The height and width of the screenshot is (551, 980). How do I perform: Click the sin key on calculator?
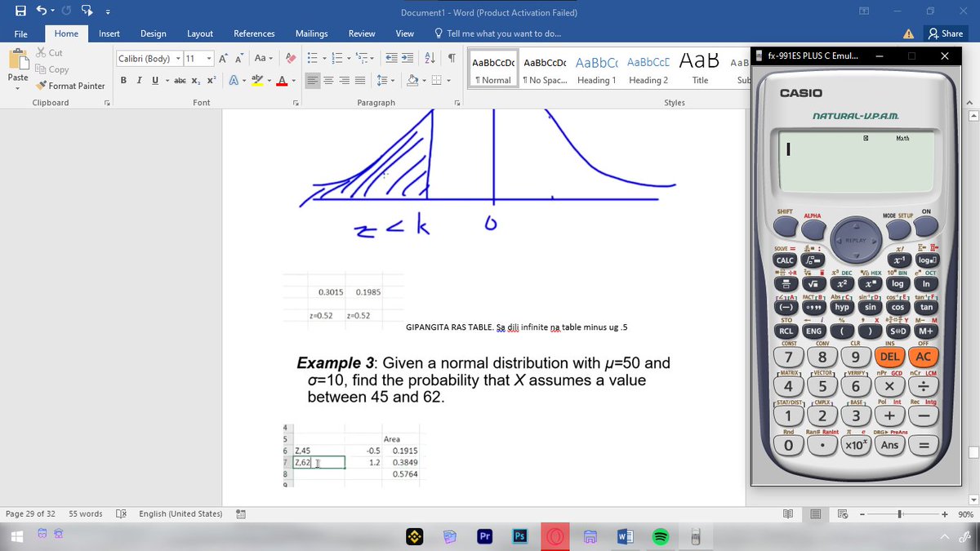point(869,308)
